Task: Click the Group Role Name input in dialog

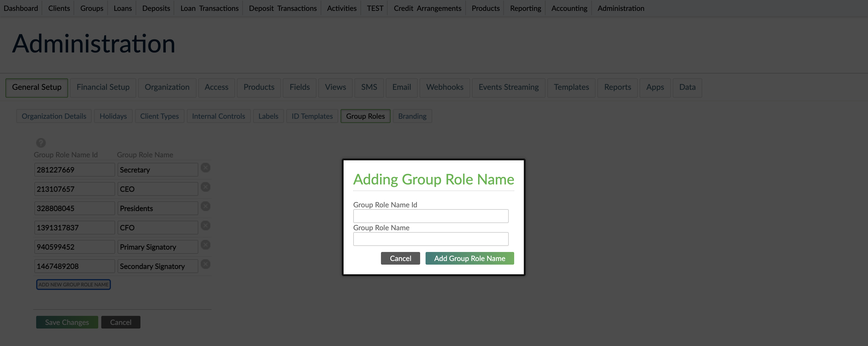Action: (430, 238)
